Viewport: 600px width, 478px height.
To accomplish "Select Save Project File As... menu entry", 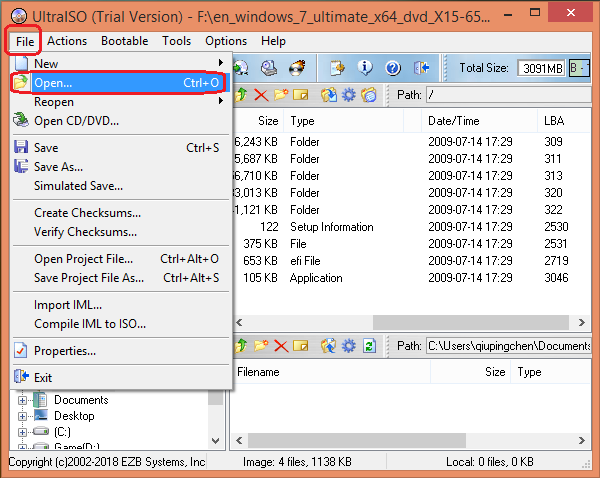I will (121, 278).
